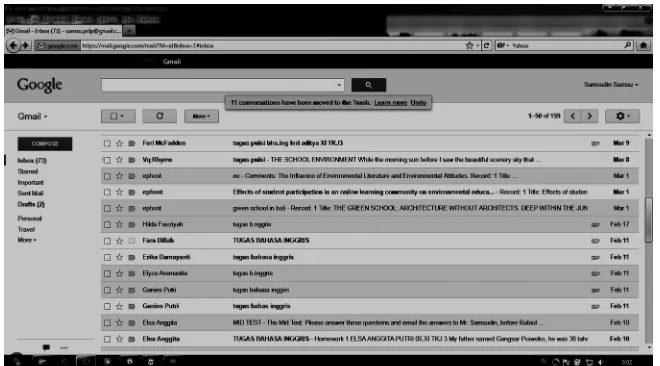Open the settings gear menu
Viewport: 660px width, 366px height.
point(622,116)
